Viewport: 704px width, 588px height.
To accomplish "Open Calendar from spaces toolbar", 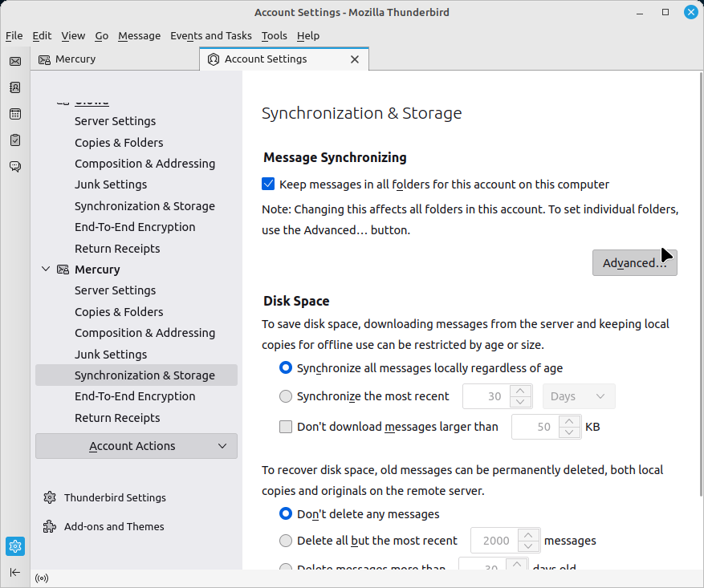I will pos(15,114).
